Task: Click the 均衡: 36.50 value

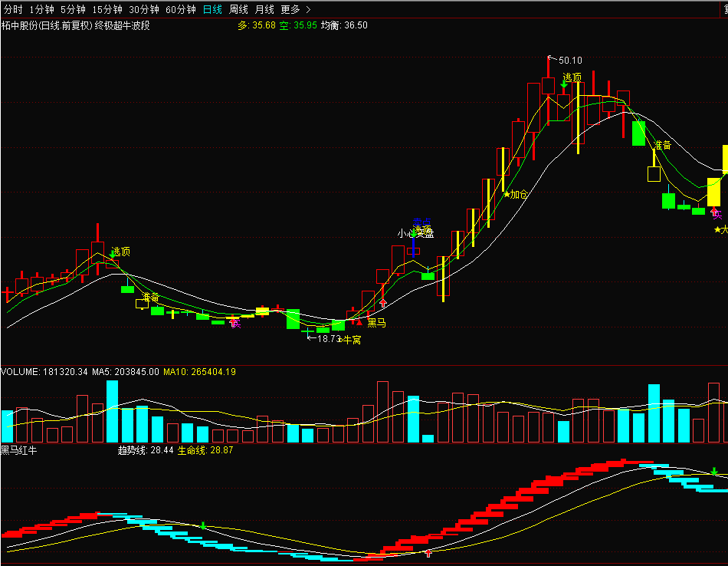Action: pos(345,25)
